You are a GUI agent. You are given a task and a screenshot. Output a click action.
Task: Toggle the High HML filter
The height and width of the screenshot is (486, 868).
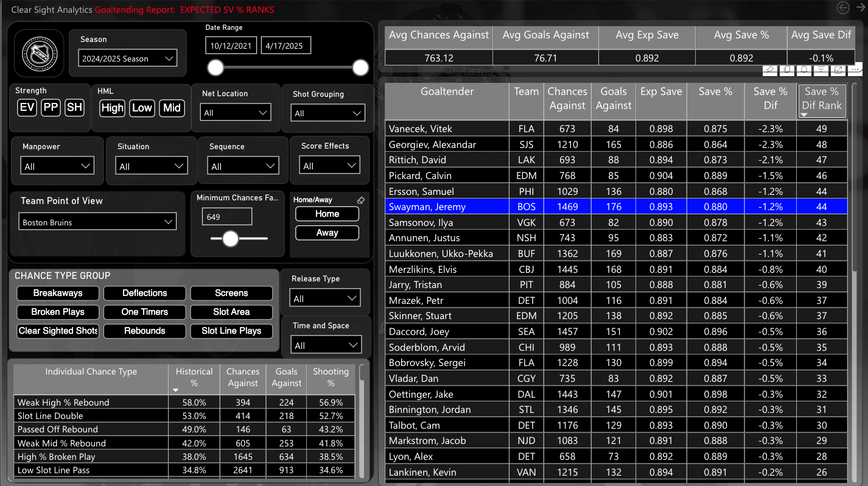113,108
